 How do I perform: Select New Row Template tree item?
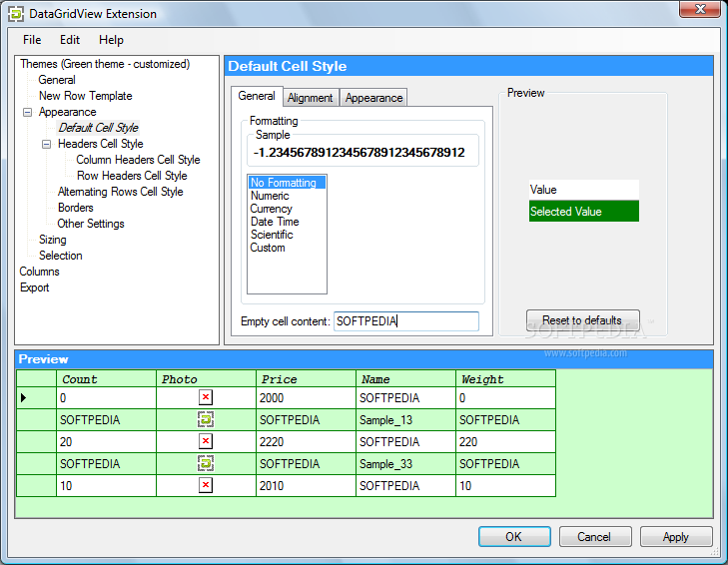click(86, 96)
